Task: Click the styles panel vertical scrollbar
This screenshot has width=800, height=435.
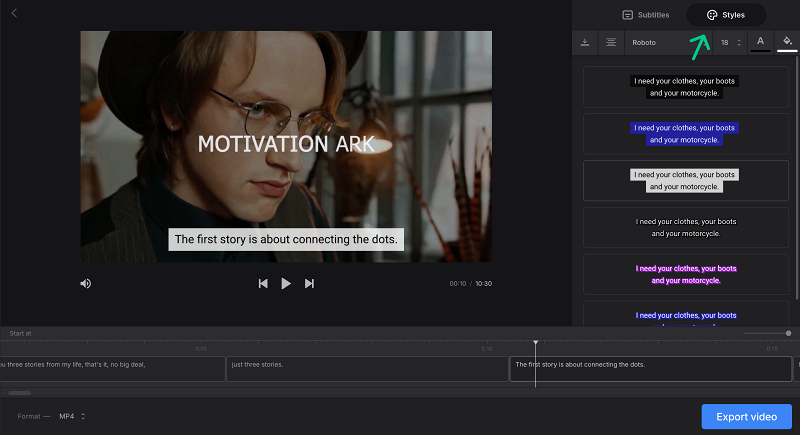Action: tap(796, 178)
